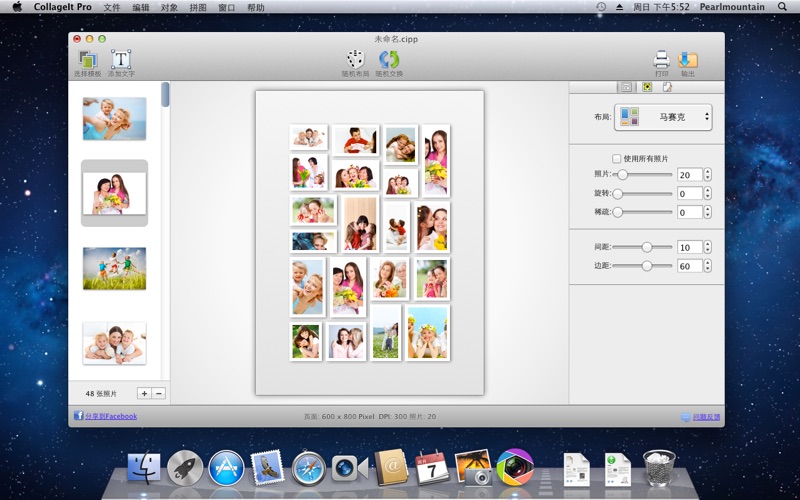
Task: Click the 添加文字 add text tool
Action: [121, 60]
